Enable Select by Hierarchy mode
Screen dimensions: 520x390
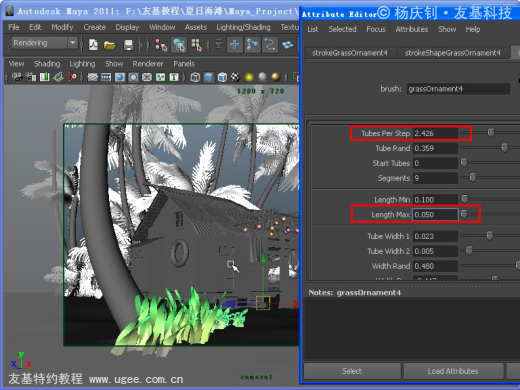161,45
